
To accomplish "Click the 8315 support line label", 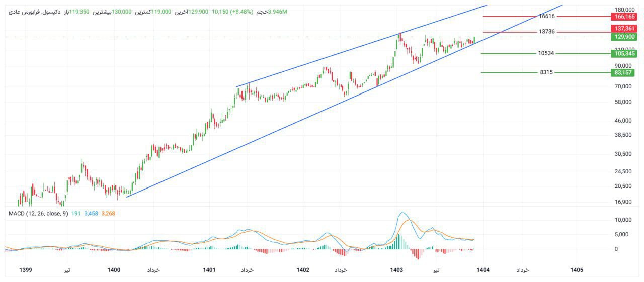I will click(546, 72).
